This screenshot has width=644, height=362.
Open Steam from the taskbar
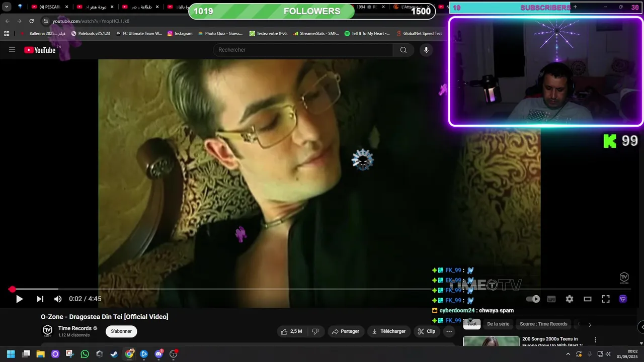[x=114, y=354]
